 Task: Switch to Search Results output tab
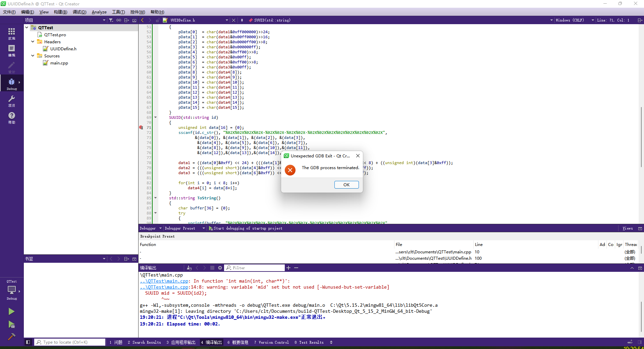[144, 342]
